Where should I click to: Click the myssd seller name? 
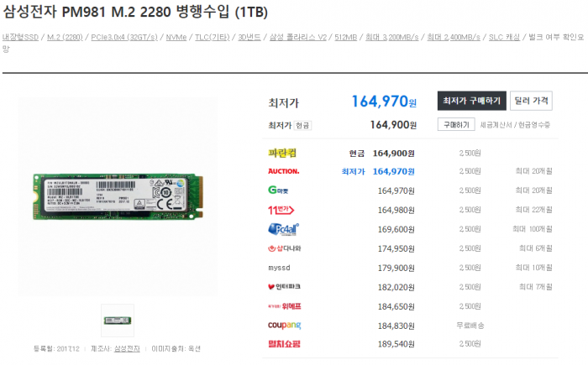tap(279, 268)
